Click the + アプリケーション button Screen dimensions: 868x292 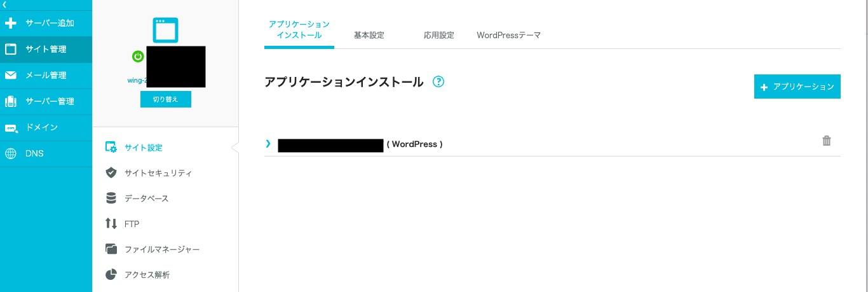797,87
